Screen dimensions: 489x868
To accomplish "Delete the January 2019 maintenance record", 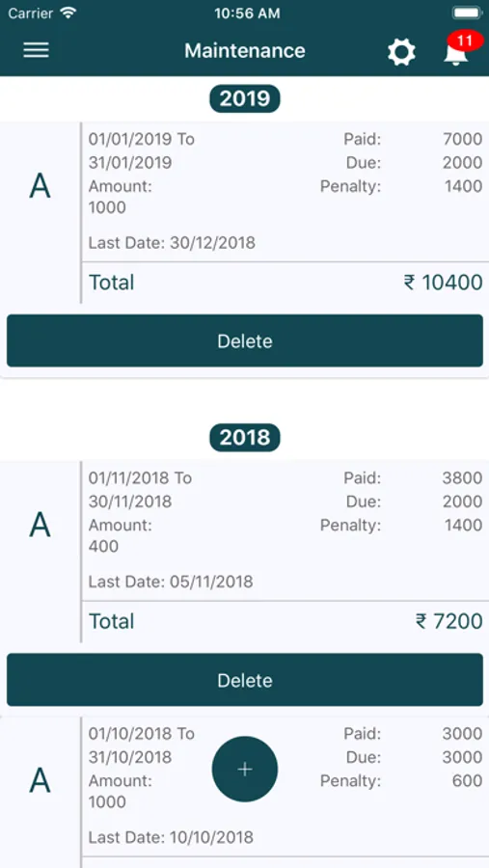I will click(245, 340).
